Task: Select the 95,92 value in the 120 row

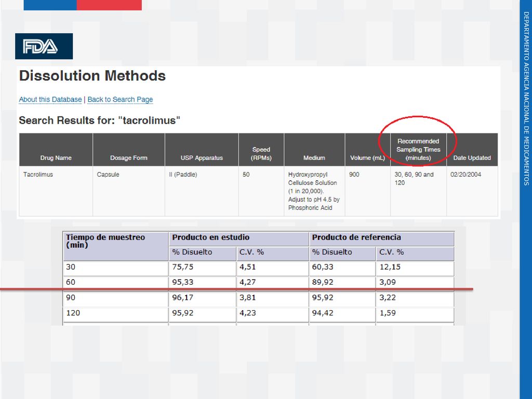Action: [202, 314]
